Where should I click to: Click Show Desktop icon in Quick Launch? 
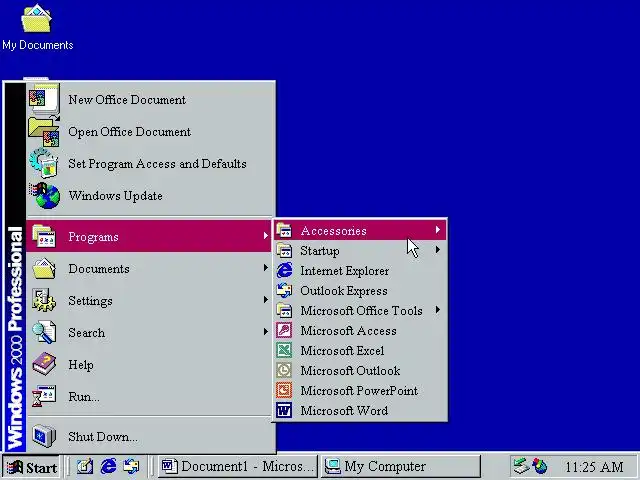(85, 467)
